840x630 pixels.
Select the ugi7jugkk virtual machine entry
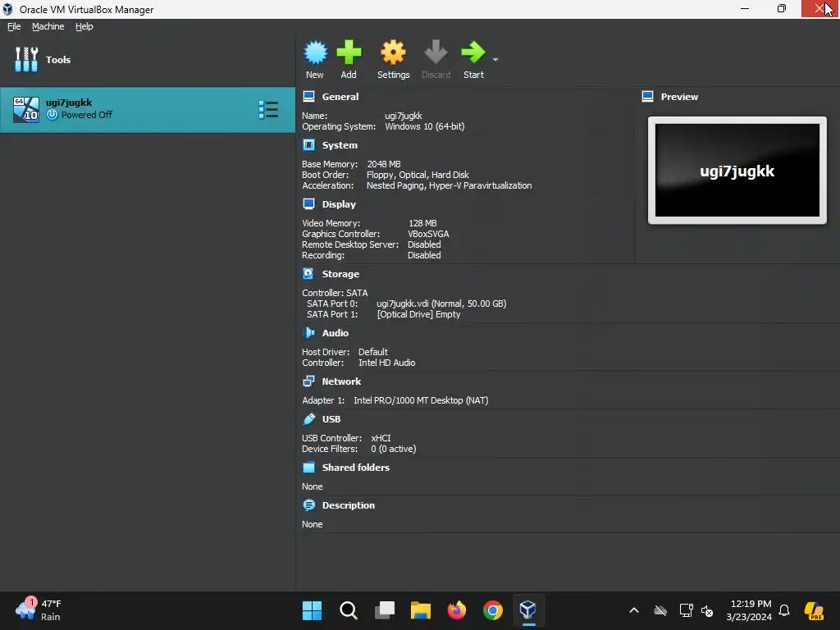148,109
